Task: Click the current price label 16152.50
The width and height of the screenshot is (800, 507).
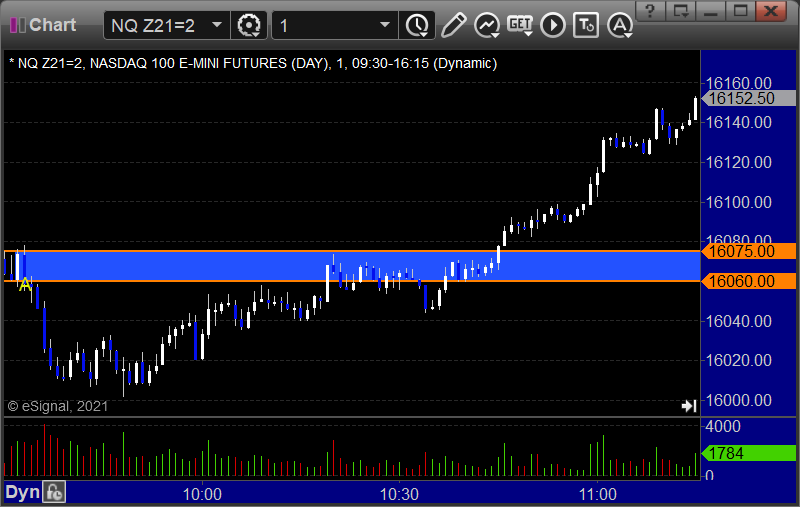Action: coord(748,98)
